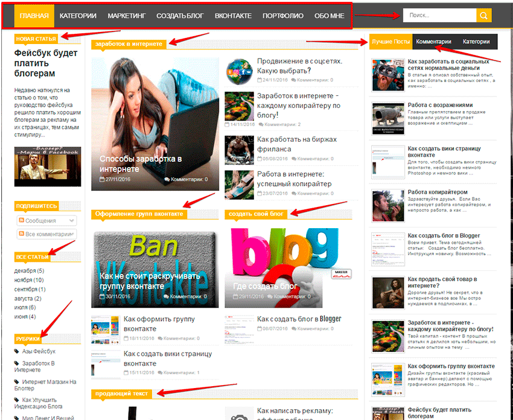Focus the Поиск search field

click(x=439, y=15)
